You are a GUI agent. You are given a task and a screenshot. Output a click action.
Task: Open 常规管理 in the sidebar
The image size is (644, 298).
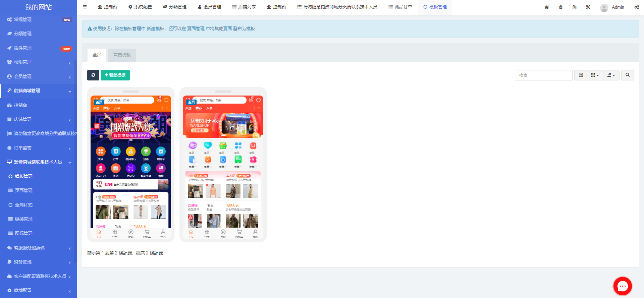point(39,19)
